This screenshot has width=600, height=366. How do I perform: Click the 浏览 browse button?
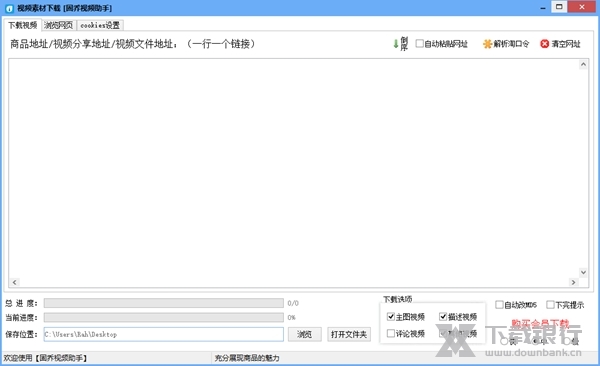point(305,334)
